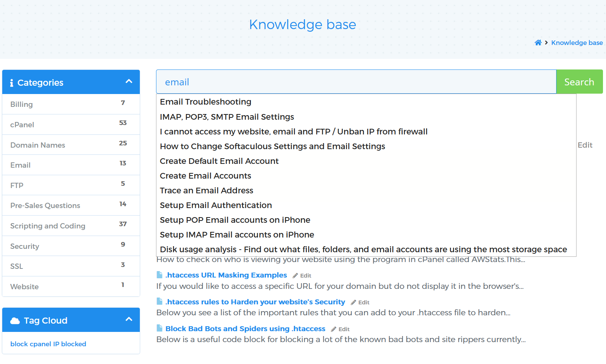Click the info icon in Categories header
The height and width of the screenshot is (364, 606).
(x=12, y=83)
